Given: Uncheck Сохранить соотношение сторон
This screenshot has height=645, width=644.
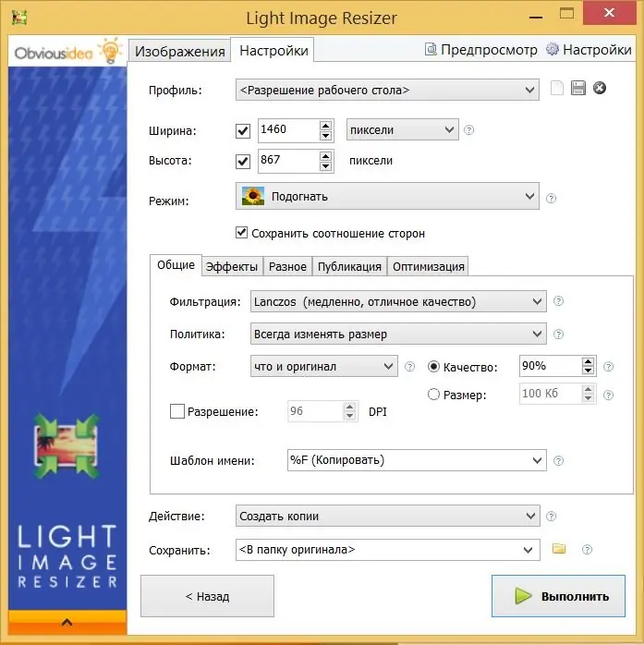Looking at the screenshot, I should (241, 233).
